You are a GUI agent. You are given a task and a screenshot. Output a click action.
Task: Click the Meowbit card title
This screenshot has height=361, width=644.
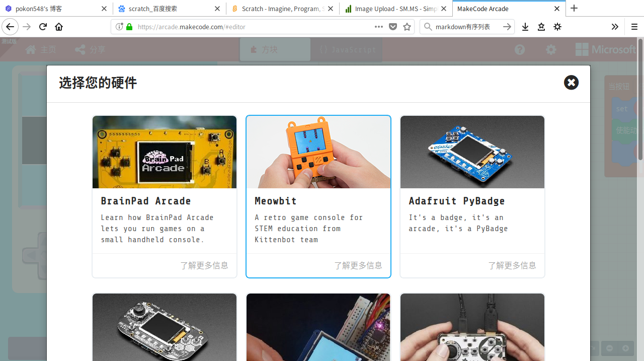click(x=276, y=201)
